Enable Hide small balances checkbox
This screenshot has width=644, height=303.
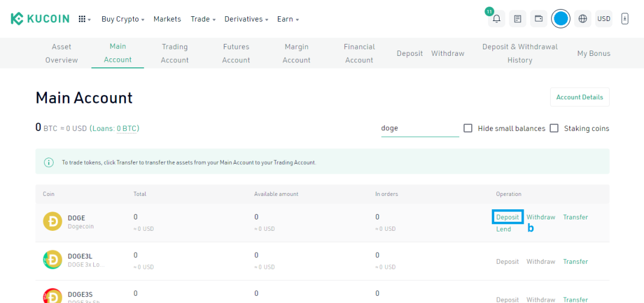pos(468,128)
